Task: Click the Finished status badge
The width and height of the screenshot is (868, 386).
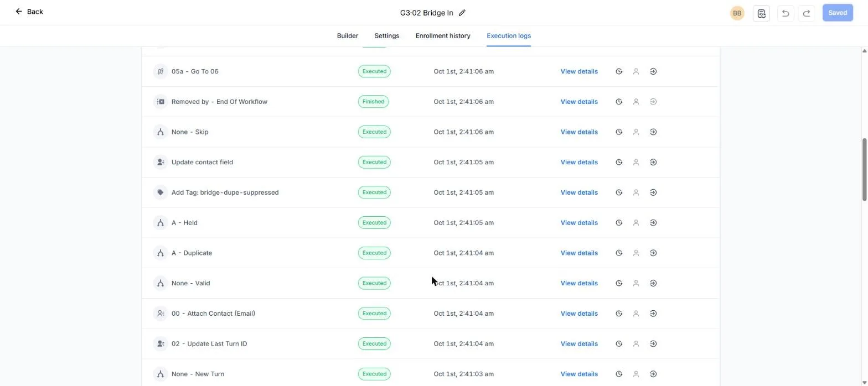Action: [x=373, y=102]
